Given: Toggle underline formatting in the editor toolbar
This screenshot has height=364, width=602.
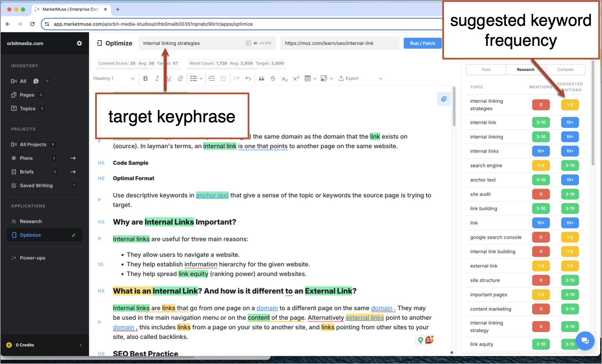Looking at the screenshot, I should tap(169, 78).
